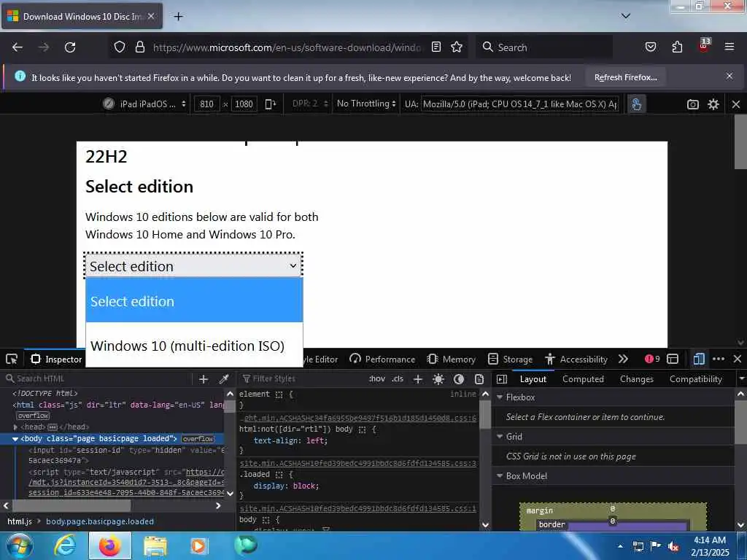Toggle light color scheme simulation

tap(438, 379)
